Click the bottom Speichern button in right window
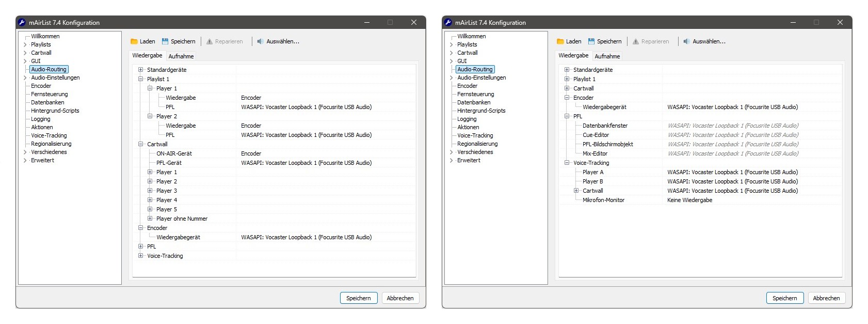868x324 pixels. pos(784,298)
